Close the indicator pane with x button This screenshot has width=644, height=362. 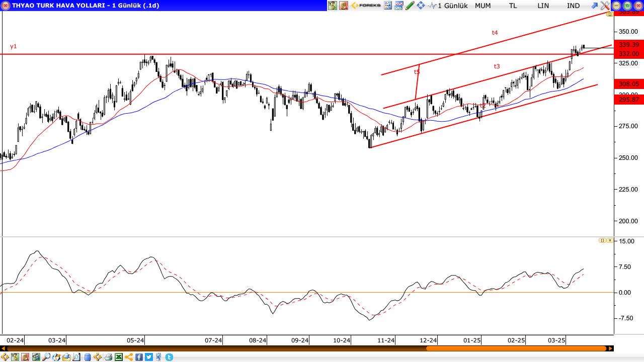[x=610, y=240]
